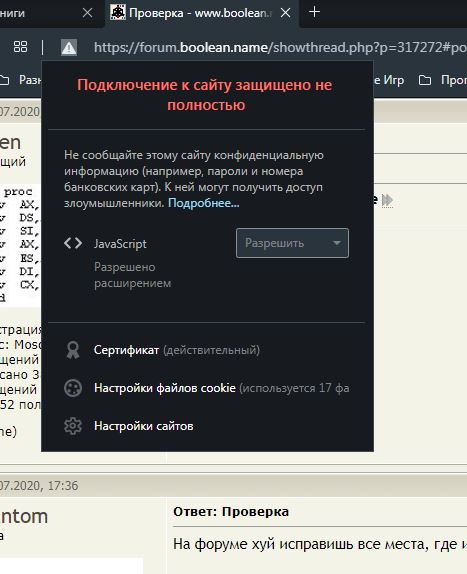Open the JavaScript Разрешить dropdown

pos(292,243)
